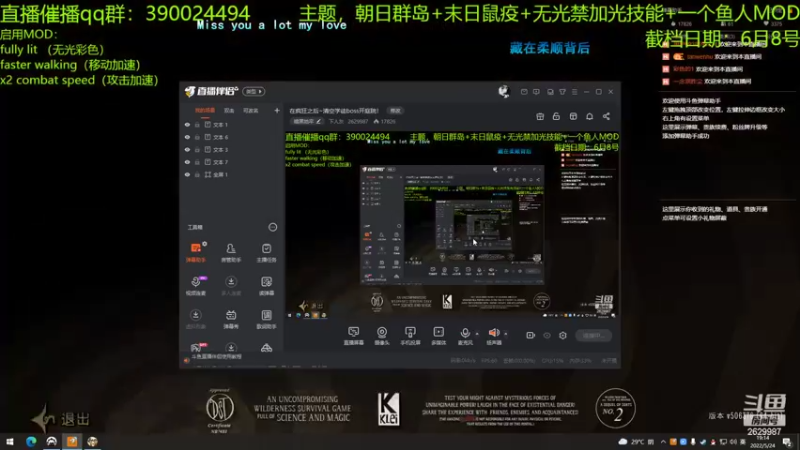
Task: Open the 主播任务 tool icon
Action: tap(266, 252)
